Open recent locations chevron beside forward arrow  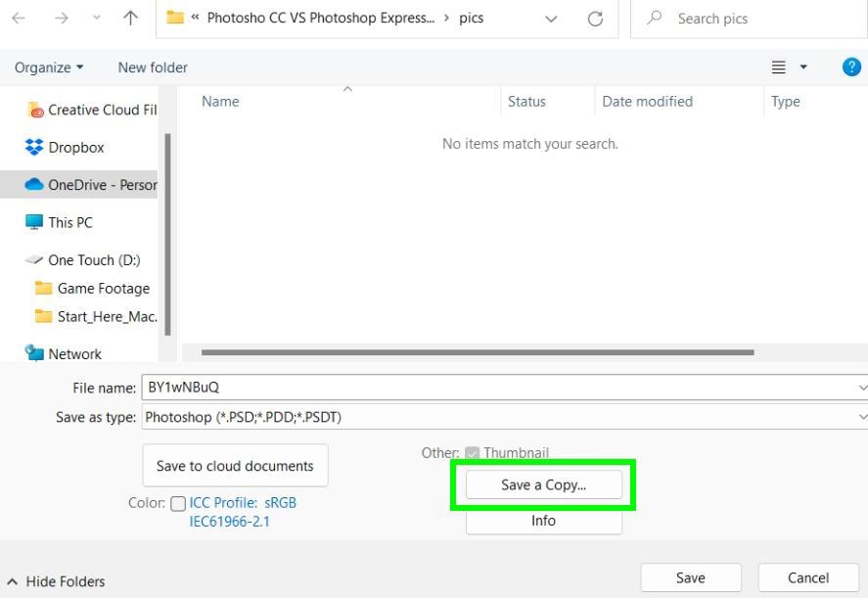[97, 19]
